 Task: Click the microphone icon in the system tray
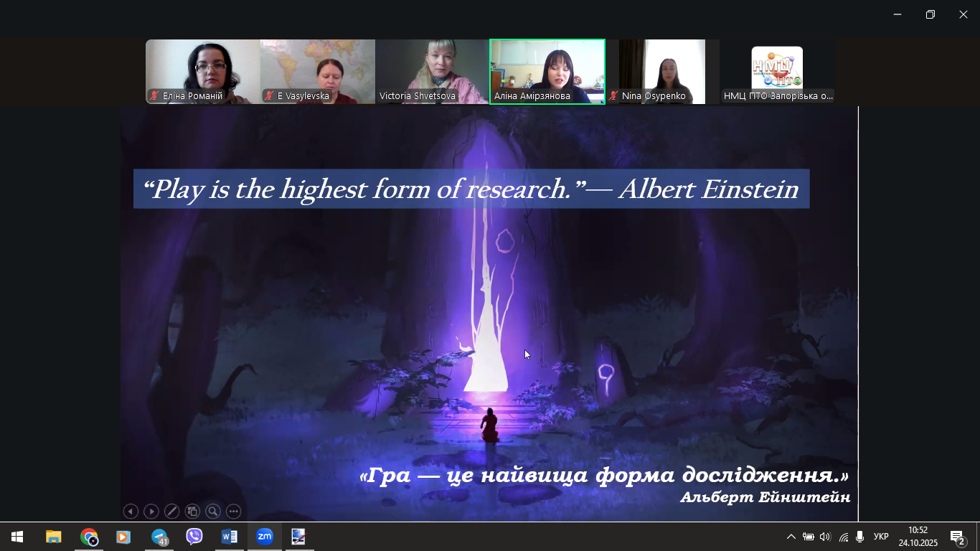point(859,537)
